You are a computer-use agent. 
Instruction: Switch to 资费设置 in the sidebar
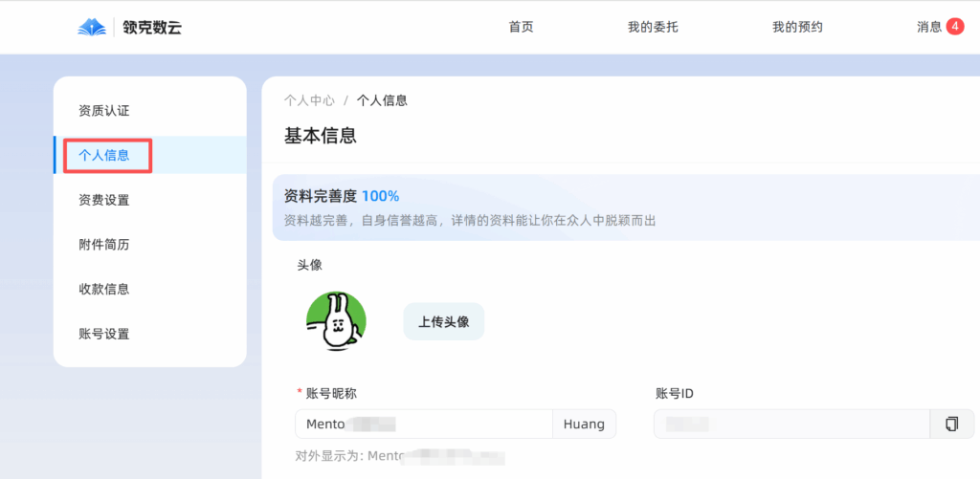click(x=103, y=200)
